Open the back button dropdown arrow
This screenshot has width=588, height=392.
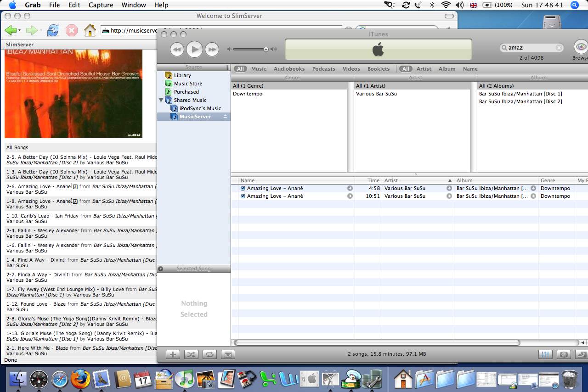point(19,31)
